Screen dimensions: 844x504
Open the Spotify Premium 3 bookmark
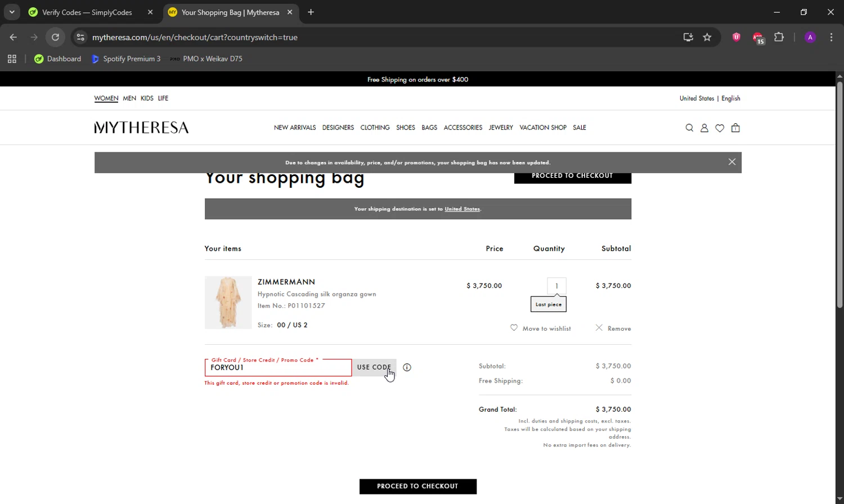tap(126, 58)
